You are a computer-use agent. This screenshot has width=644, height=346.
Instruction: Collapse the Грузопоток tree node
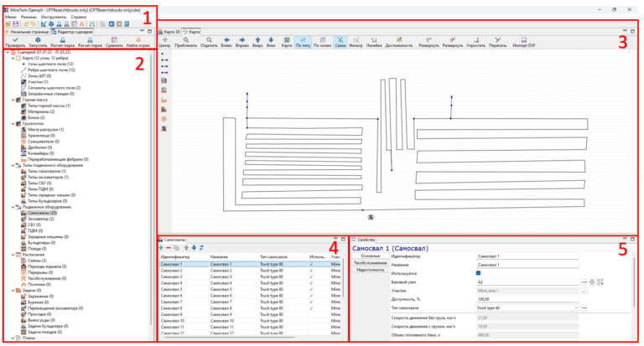13,123
